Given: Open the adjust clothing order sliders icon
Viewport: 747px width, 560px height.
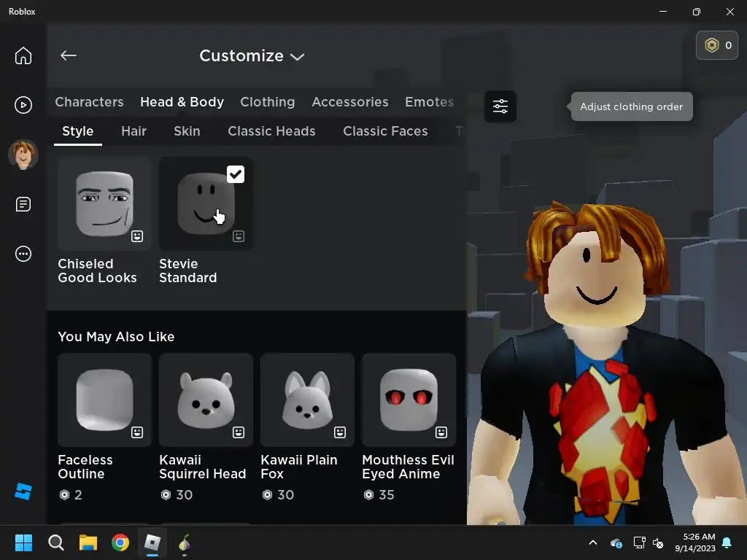Looking at the screenshot, I should (500, 106).
